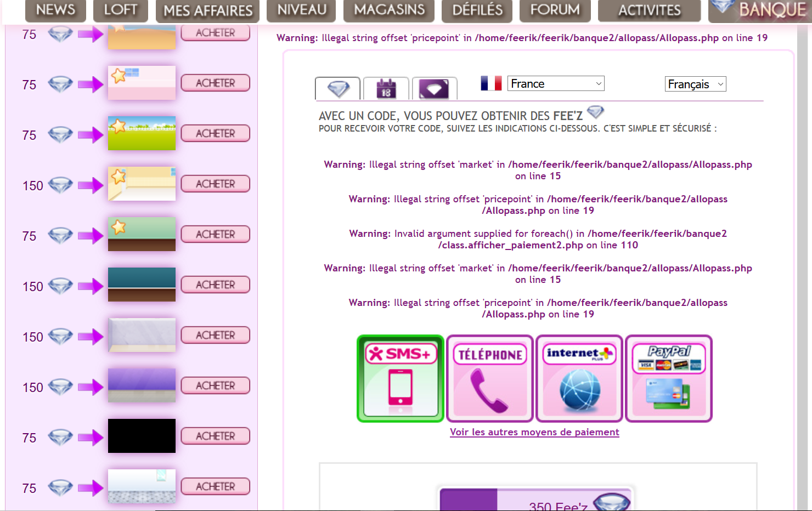Click the diamond icon in the teal wall row
Viewport: 812px width, 511px height.
tap(60, 286)
